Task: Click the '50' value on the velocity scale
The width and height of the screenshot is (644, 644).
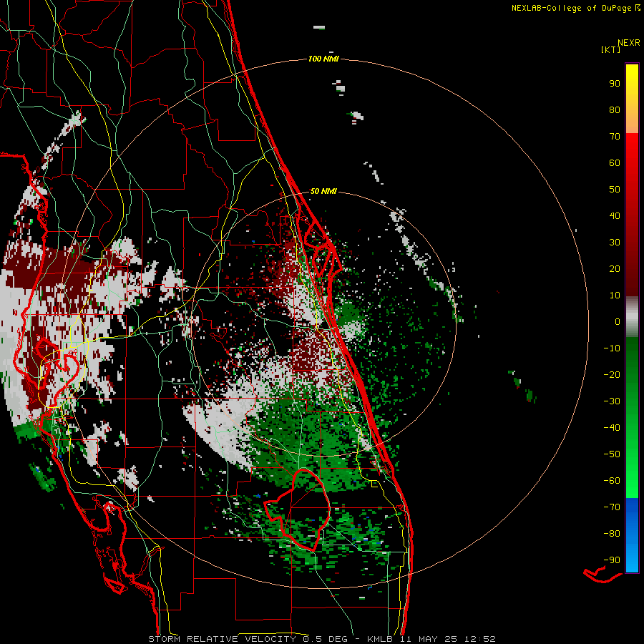Action: (x=615, y=190)
